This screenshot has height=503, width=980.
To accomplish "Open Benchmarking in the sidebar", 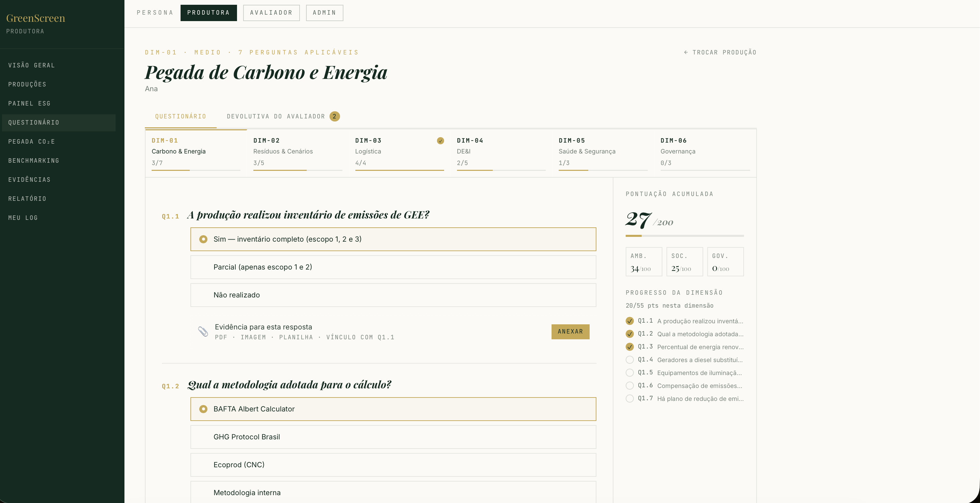I will 59,161.
